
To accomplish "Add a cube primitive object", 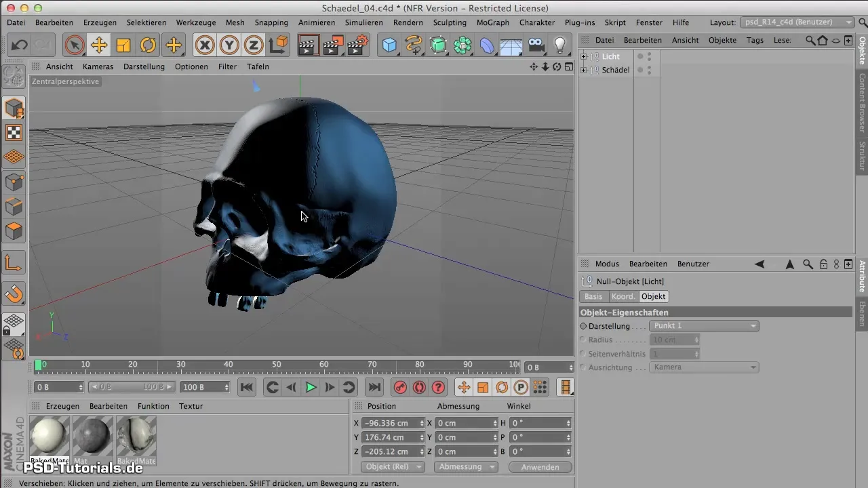I will click(x=389, y=45).
